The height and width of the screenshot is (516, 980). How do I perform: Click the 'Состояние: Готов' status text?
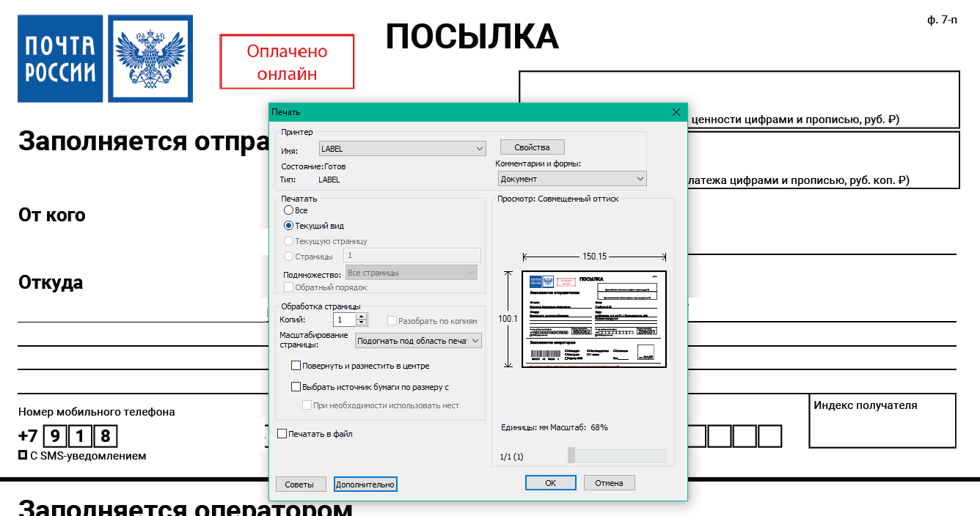313,166
